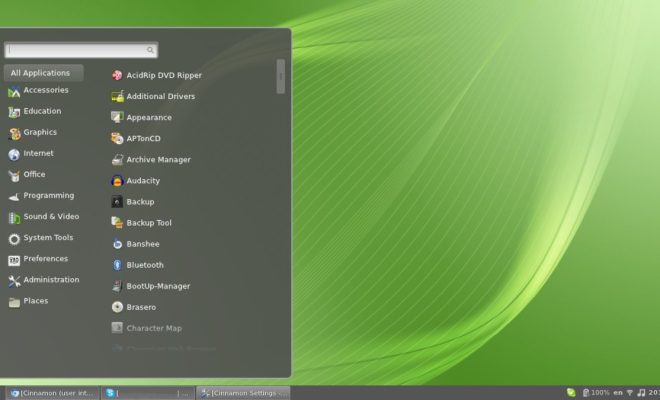
Task: Switch to Cinnamon (user int... taskbar window
Action: click(x=53, y=393)
